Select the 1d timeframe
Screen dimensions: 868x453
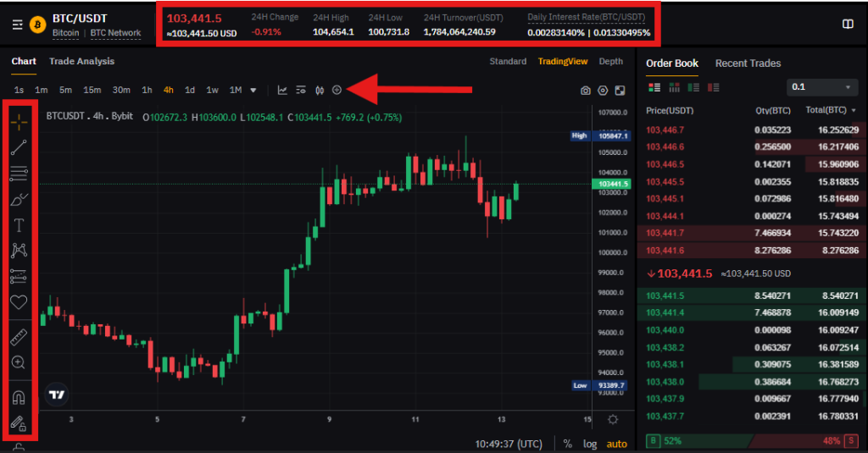tap(190, 90)
